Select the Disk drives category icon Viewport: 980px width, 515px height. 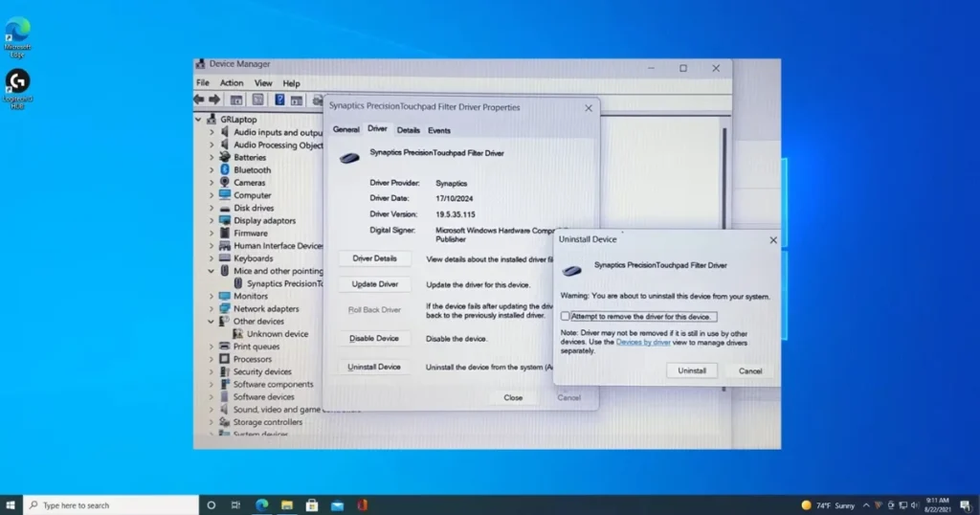pyautogui.click(x=225, y=208)
